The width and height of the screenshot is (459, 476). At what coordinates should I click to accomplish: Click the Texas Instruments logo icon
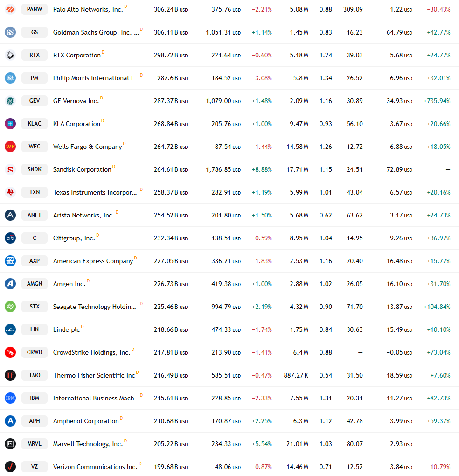10,192
